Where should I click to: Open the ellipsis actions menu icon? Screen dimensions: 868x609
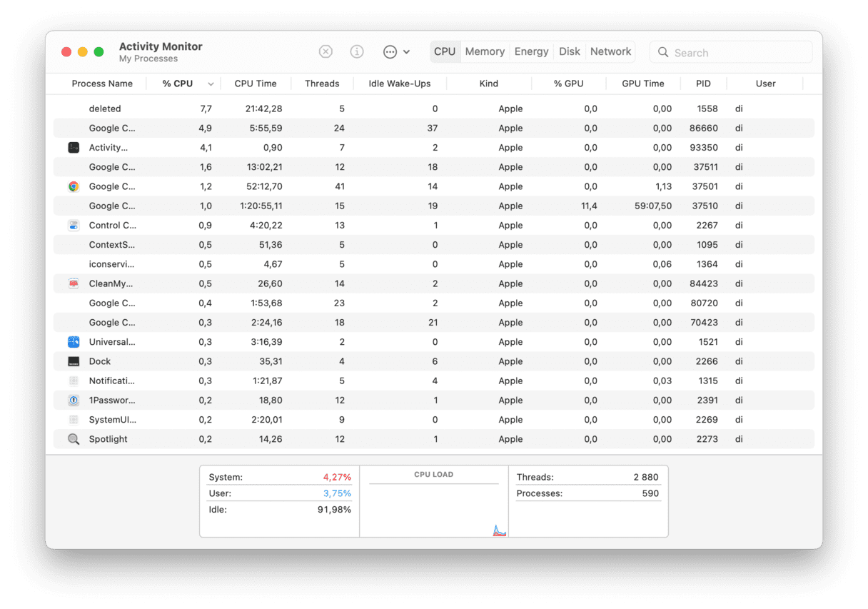tap(390, 51)
